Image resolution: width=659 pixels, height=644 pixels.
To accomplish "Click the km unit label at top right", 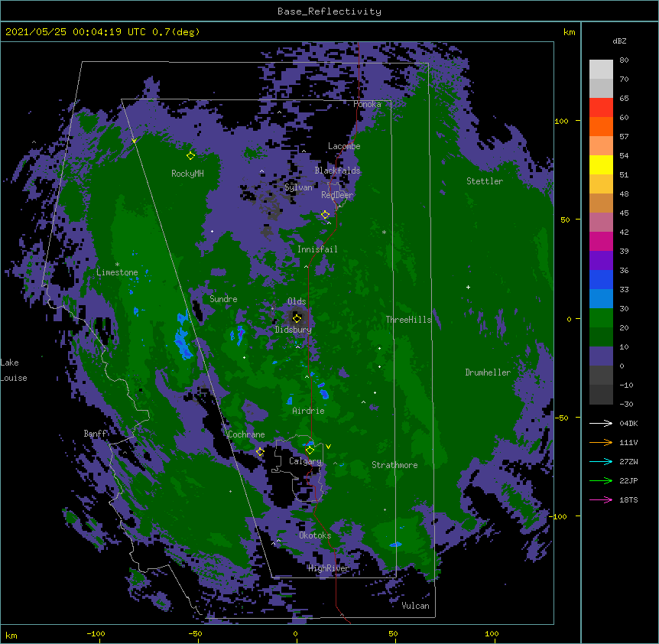I will 569,32.
